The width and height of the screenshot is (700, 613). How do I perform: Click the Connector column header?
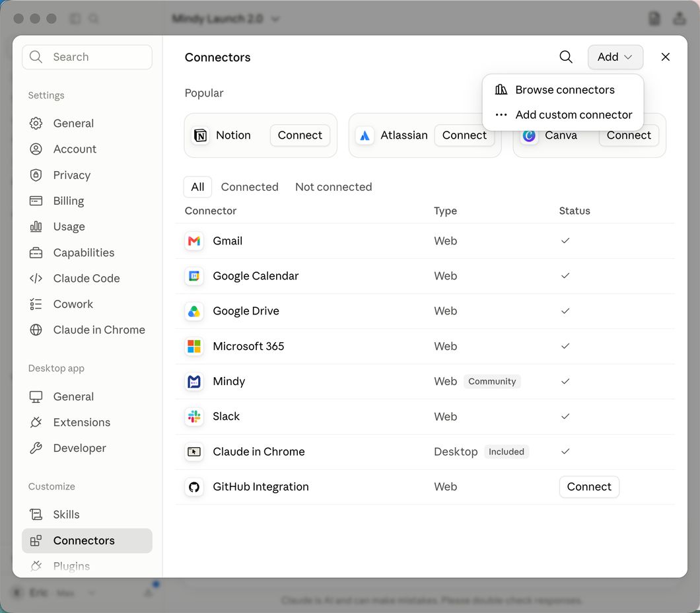click(210, 211)
